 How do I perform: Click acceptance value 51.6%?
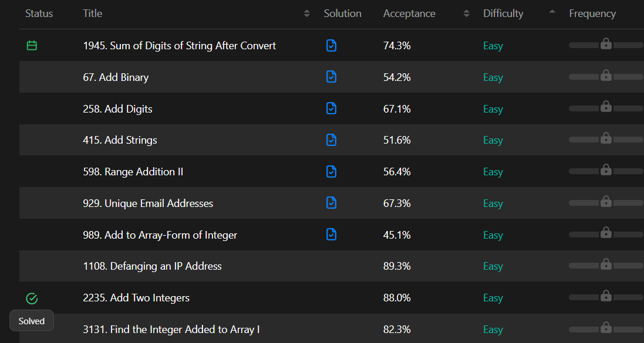[397, 140]
